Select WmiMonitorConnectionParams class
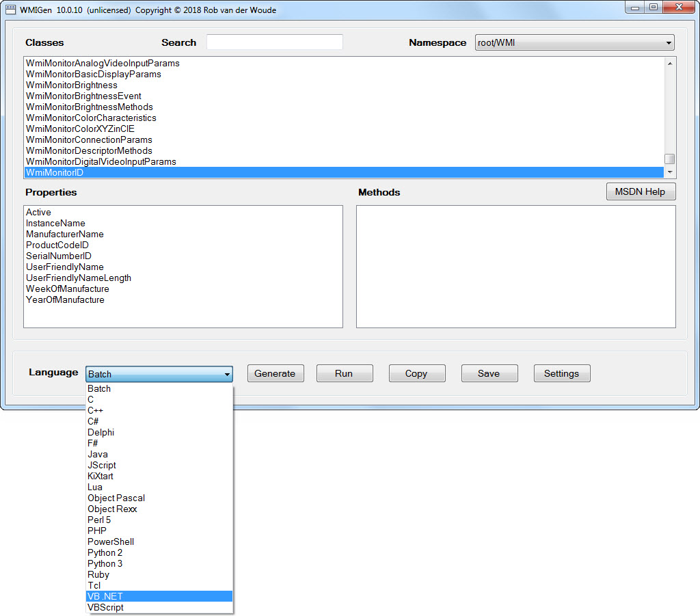The height and width of the screenshot is (616, 700). tap(89, 139)
